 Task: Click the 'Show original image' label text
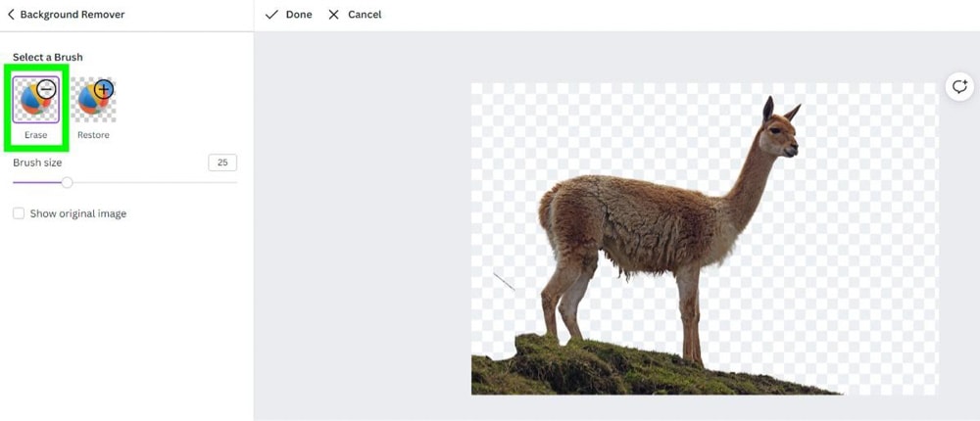point(78,213)
